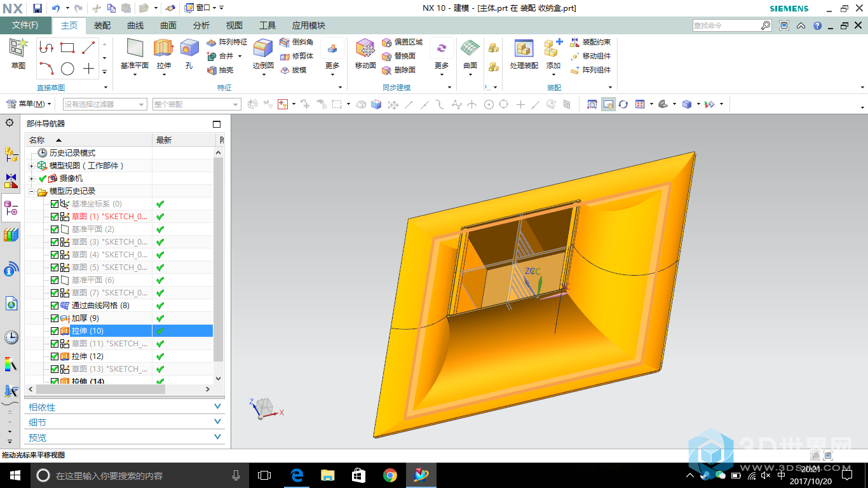Select the rectangle sketch tool
Viewport: 868px width, 488px height.
point(67,48)
